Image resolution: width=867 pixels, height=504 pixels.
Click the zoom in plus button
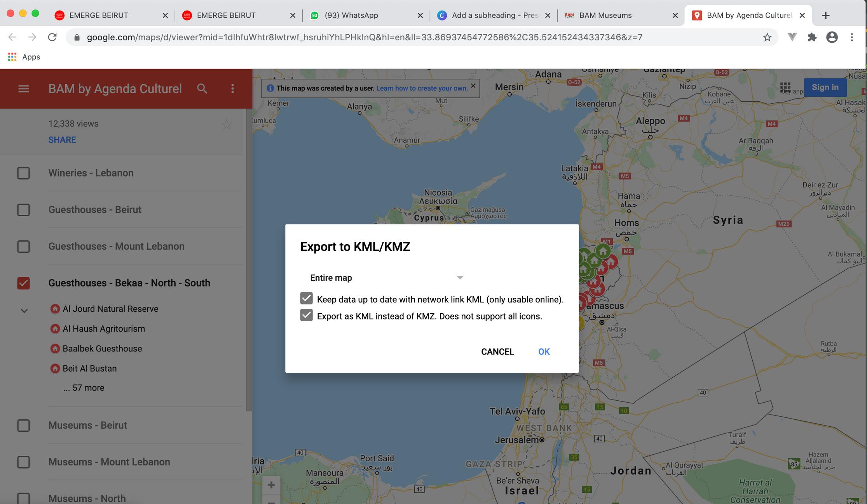pyautogui.click(x=271, y=485)
